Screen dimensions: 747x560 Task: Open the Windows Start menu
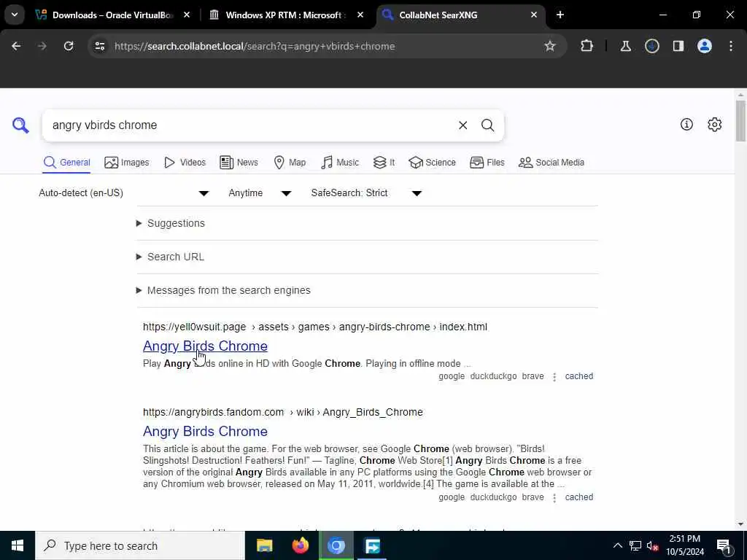(x=18, y=545)
